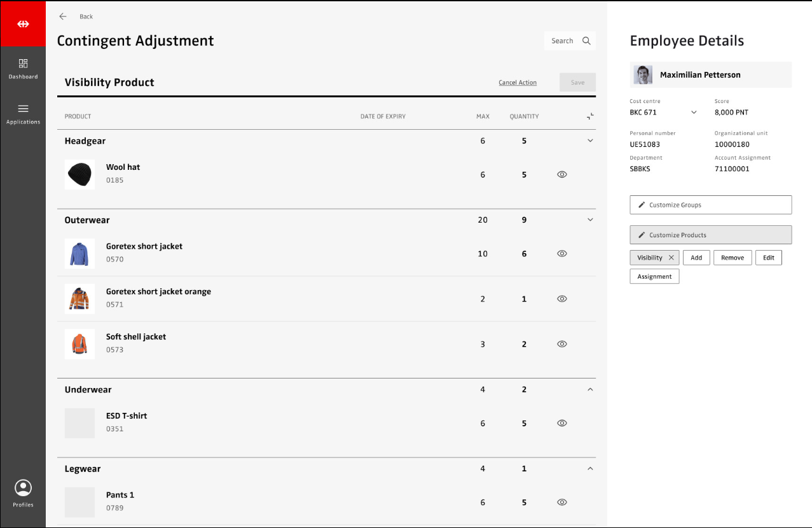Open the Cost centre dropdown
The image size is (812, 528).
pyautogui.click(x=694, y=113)
